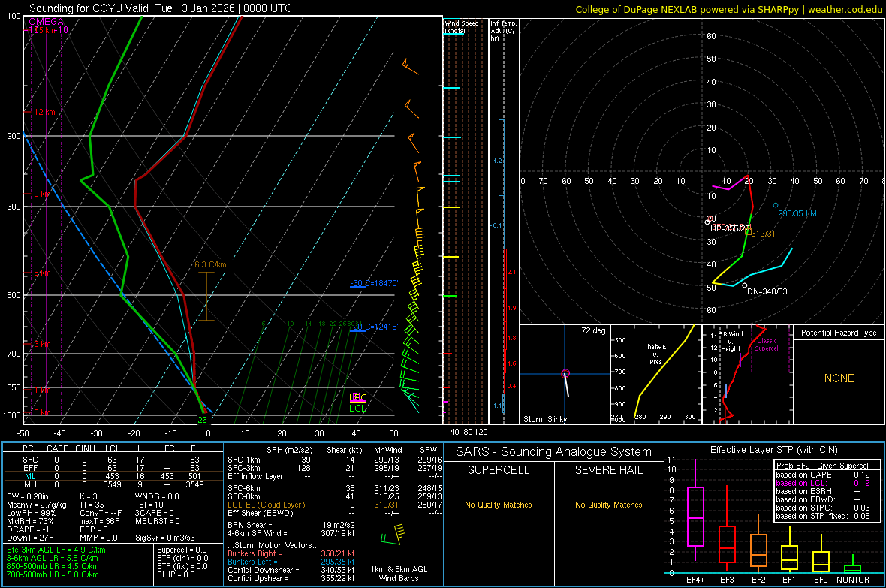Image resolution: width=886 pixels, height=588 pixels.
Task: Click the 1km & 6km AGL wind barbs icon
Action: [x=393, y=534]
